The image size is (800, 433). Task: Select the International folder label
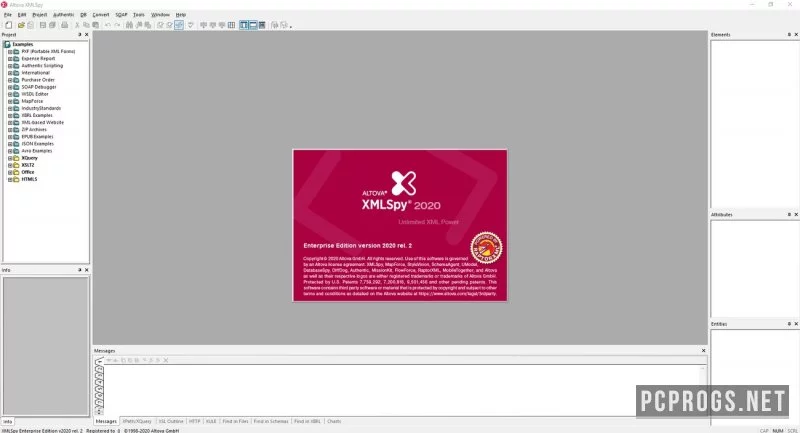click(x=35, y=73)
